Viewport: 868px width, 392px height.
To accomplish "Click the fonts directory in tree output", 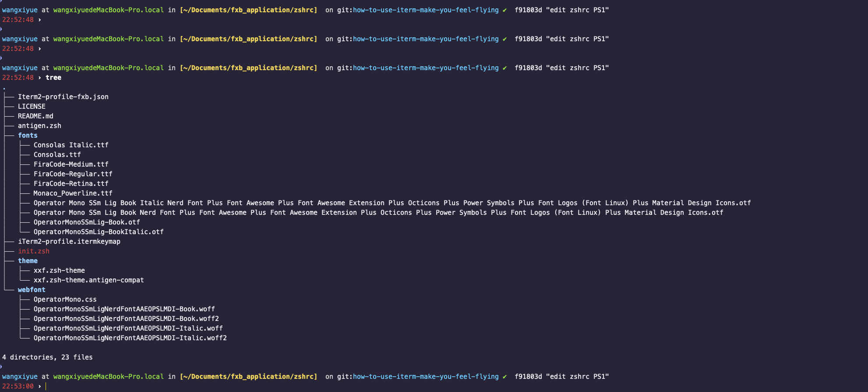I will click(28, 135).
